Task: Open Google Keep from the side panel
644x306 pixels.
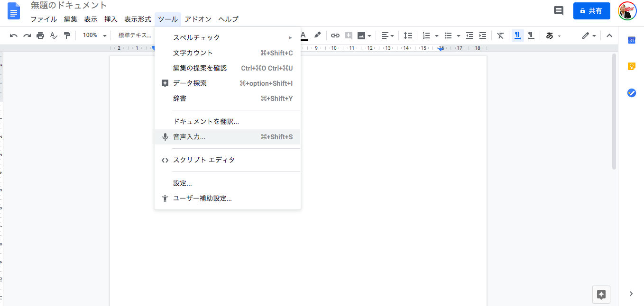Action: (x=631, y=66)
